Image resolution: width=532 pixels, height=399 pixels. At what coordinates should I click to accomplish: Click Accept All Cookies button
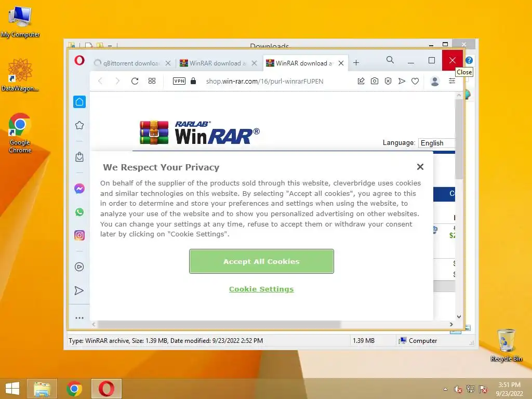click(261, 261)
